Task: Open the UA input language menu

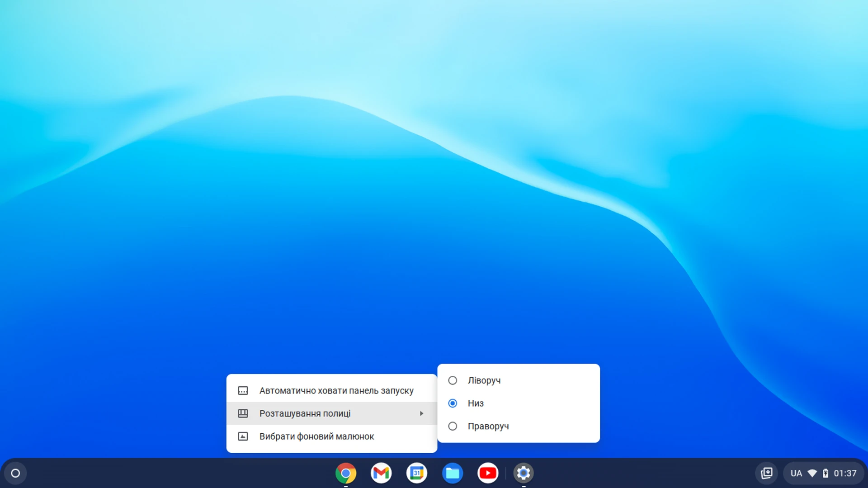Action: tap(797, 473)
